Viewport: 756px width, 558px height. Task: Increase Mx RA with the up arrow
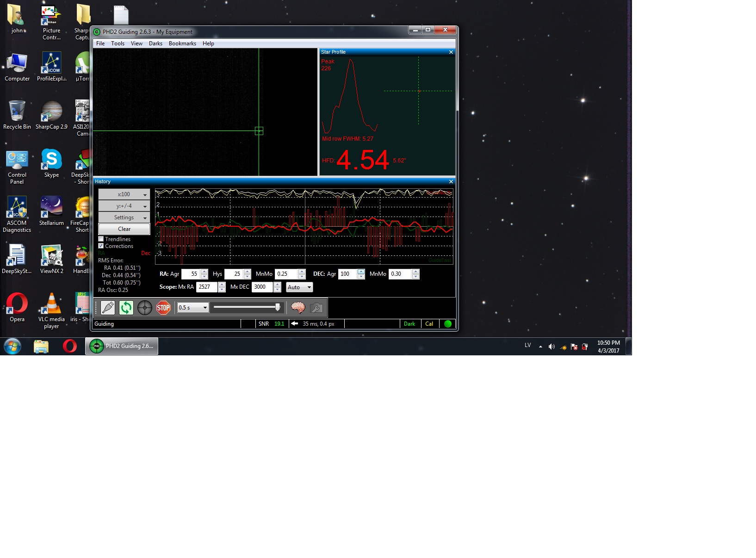[x=222, y=285]
